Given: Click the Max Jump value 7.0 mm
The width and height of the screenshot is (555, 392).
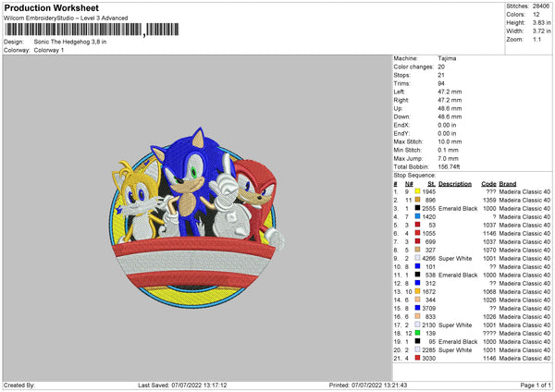Looking at the screenshot, I should 448,158.
